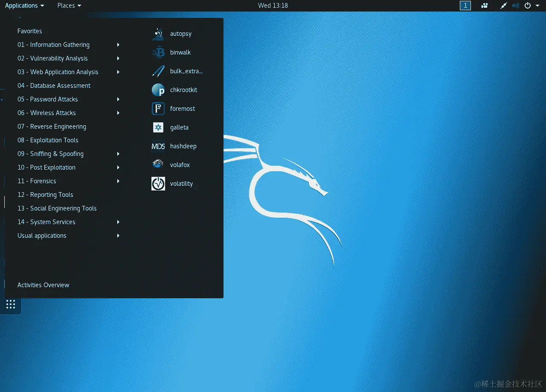The width and height of the screenshot is (546, 392).
Task: Launch autopsy via its icon
Action: (x=158, y=34)
